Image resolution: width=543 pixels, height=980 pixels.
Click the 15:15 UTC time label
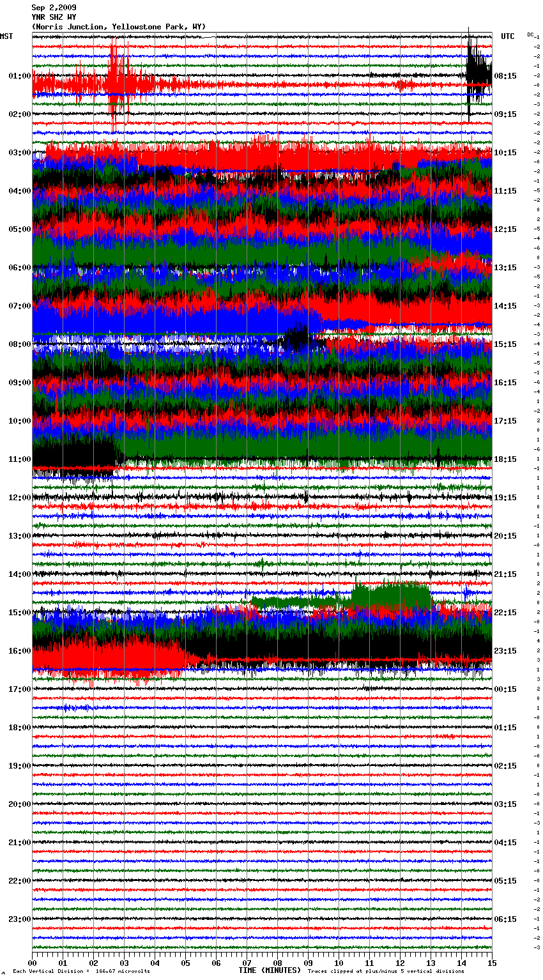505,344
